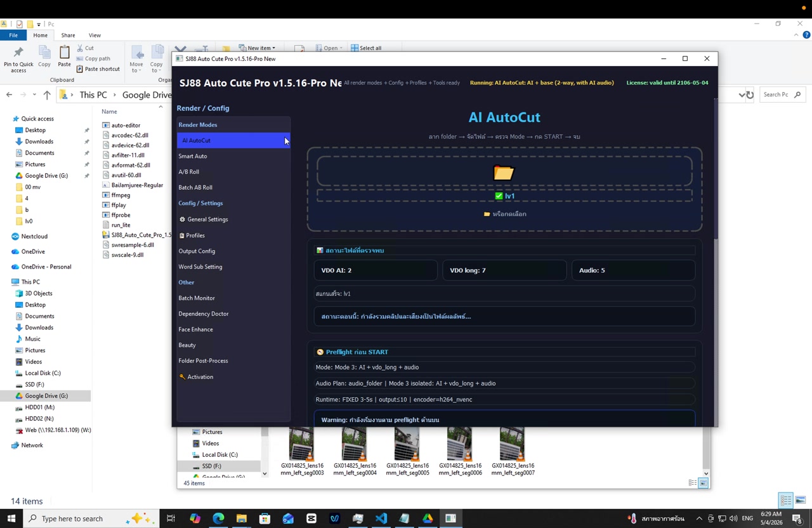Open Task View on taskbar
Viewport: 812px width, 528px height.
pos(171,518)
